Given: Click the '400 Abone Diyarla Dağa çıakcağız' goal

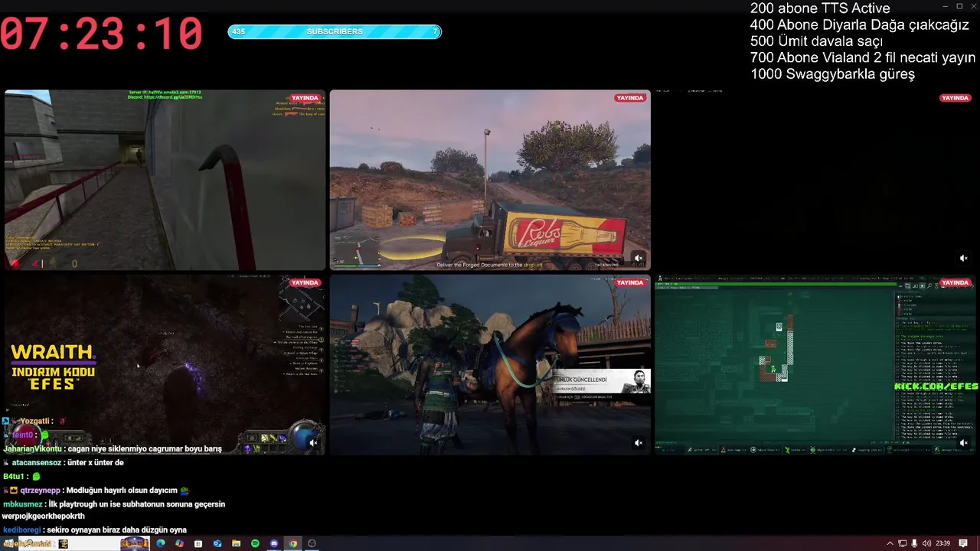Looking at the screenshot, I should [x=860, y=25].
